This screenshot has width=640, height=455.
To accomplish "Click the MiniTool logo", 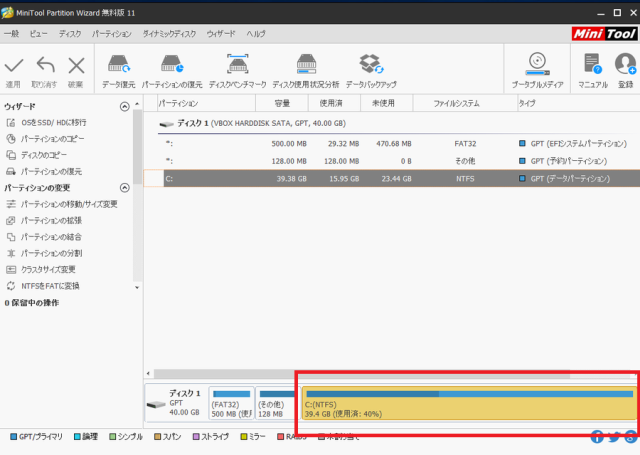I will coord(604,33).
